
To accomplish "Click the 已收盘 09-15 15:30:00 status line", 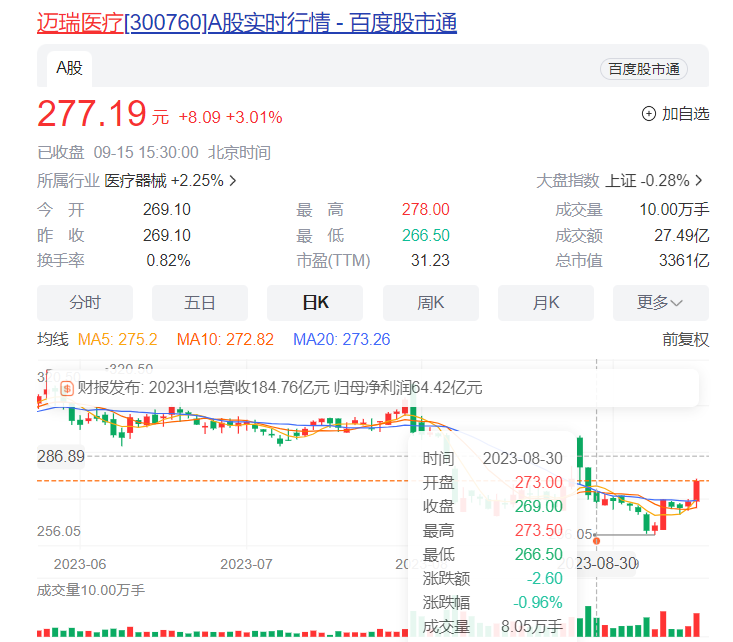I will pyautogui.click(x=154, y=153).
